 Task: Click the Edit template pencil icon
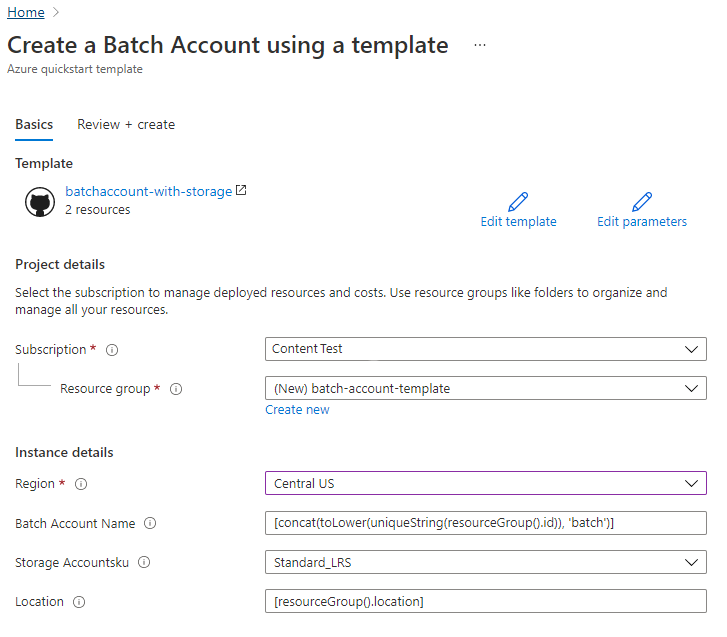pos(518,202)
